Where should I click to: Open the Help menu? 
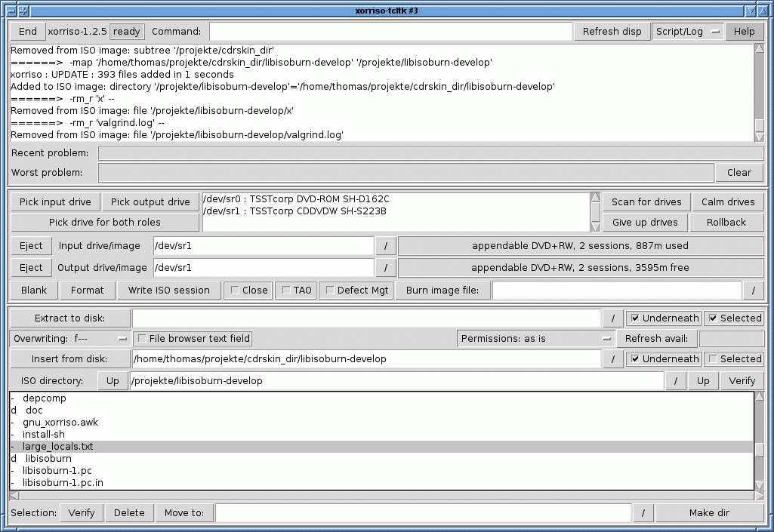tap(744, 32)
